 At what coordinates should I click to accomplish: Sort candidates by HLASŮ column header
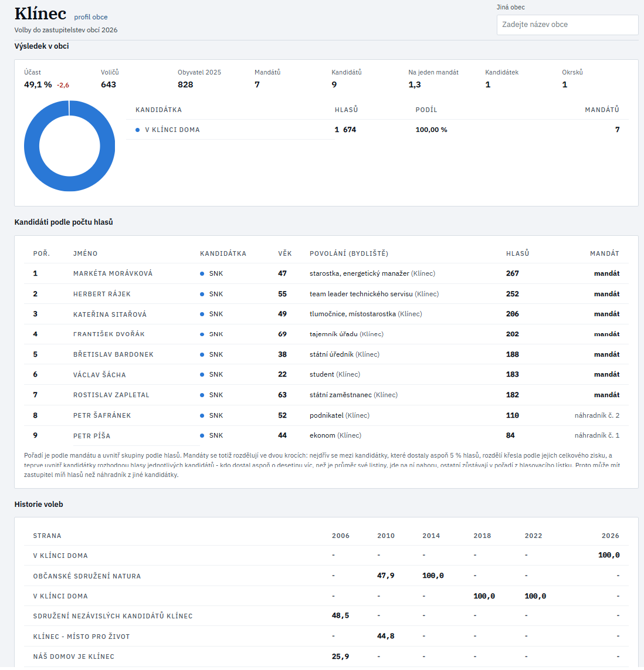pyautogui.click(x=517, y=253)
